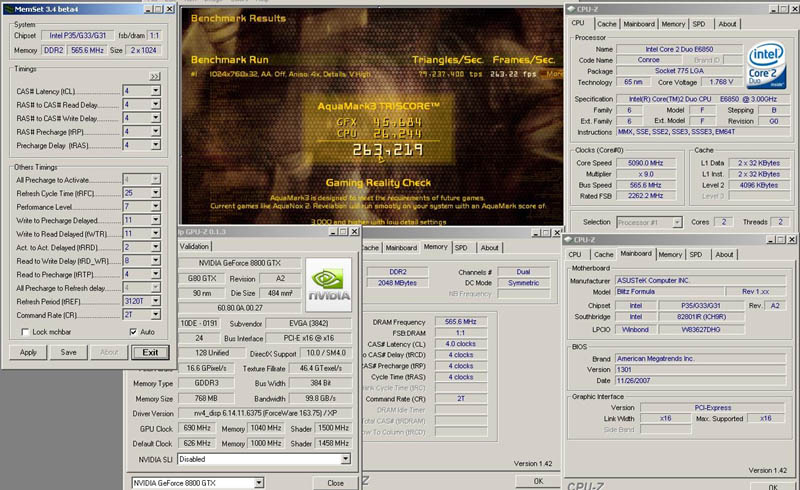800x490 pixels.
Task: Click the BIOS Version 1301 field
Action: pos(701,369)
